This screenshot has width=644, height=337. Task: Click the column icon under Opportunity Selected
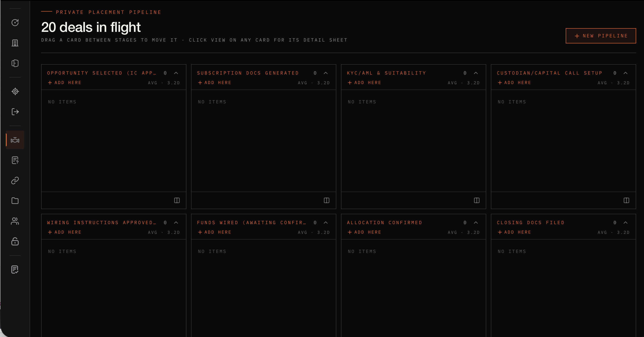(177, 200)
